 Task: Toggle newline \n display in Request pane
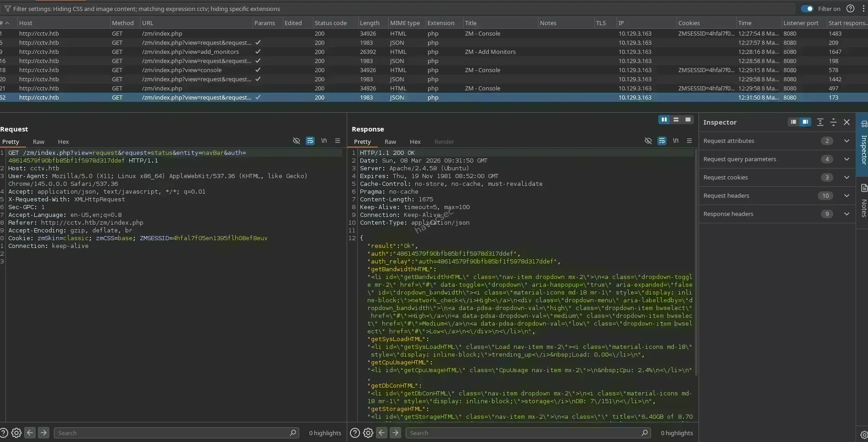click(x=324, y=141)
